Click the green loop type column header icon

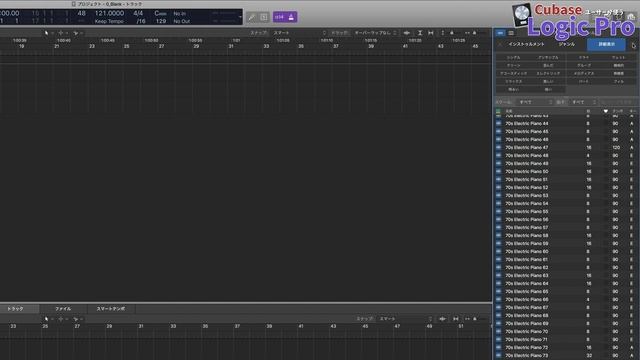(498, 111)
